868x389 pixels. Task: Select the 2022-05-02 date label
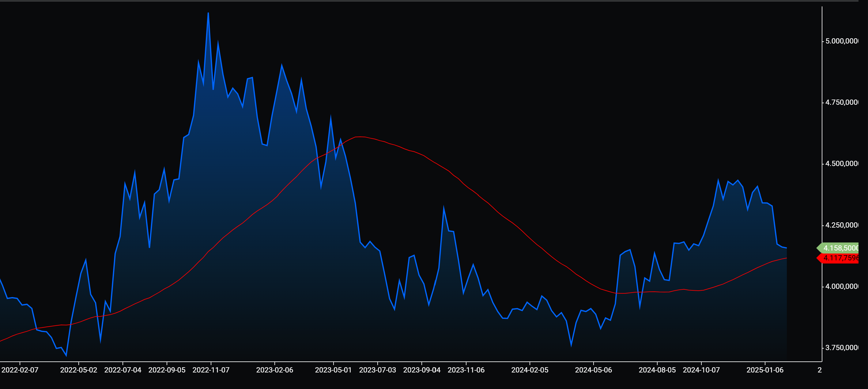[78, 370]
